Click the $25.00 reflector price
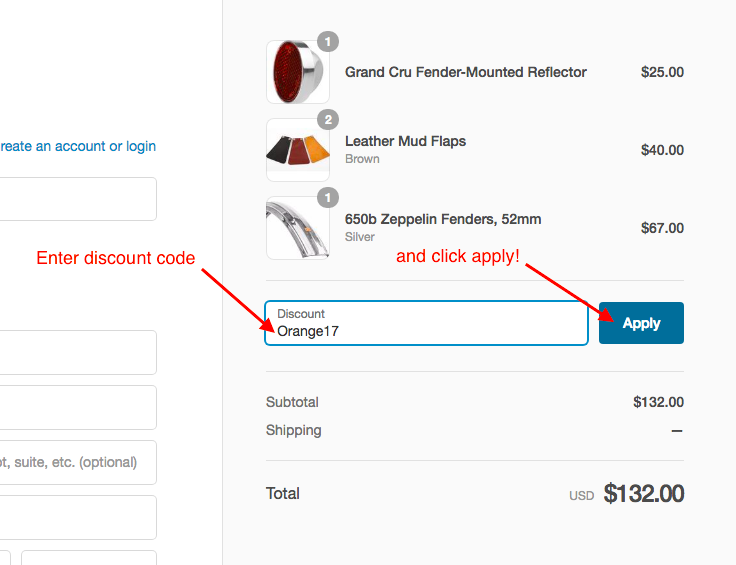The width and height of the screenshot is (736, 565). [662, 72]
